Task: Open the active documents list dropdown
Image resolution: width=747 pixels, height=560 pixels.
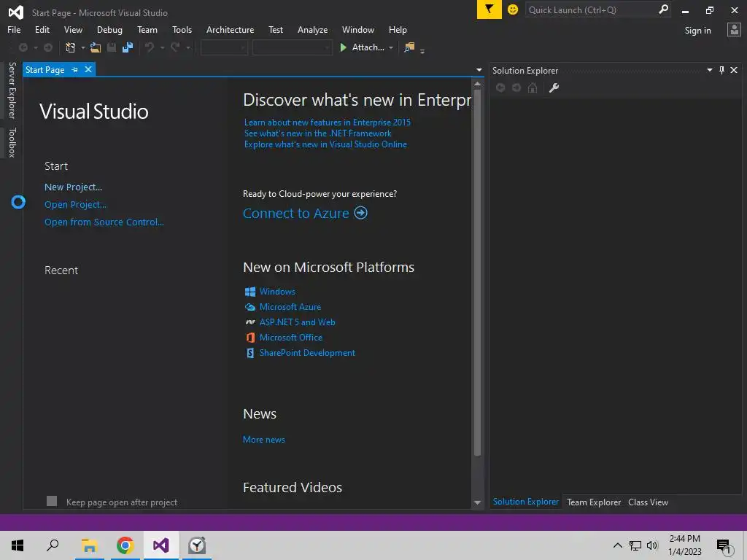Action: click(479, 70)
